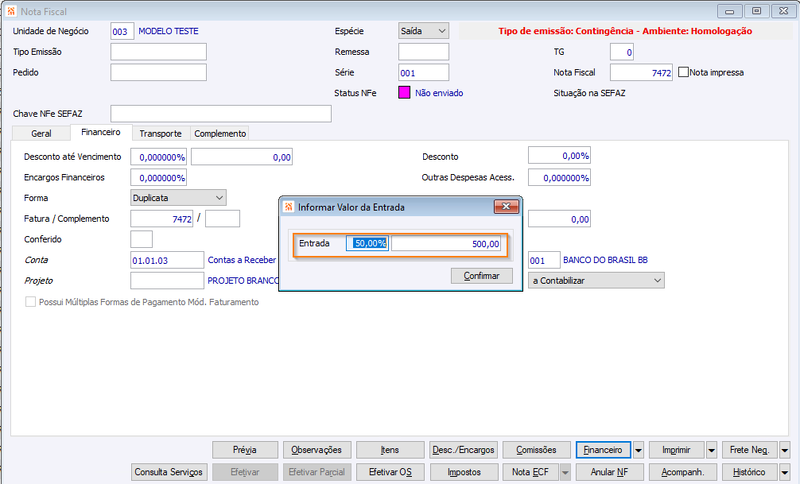Open the Espécie dropdown showing Saída
The height and width of the screenshot is (484, 800).
(x=423, y=31)
